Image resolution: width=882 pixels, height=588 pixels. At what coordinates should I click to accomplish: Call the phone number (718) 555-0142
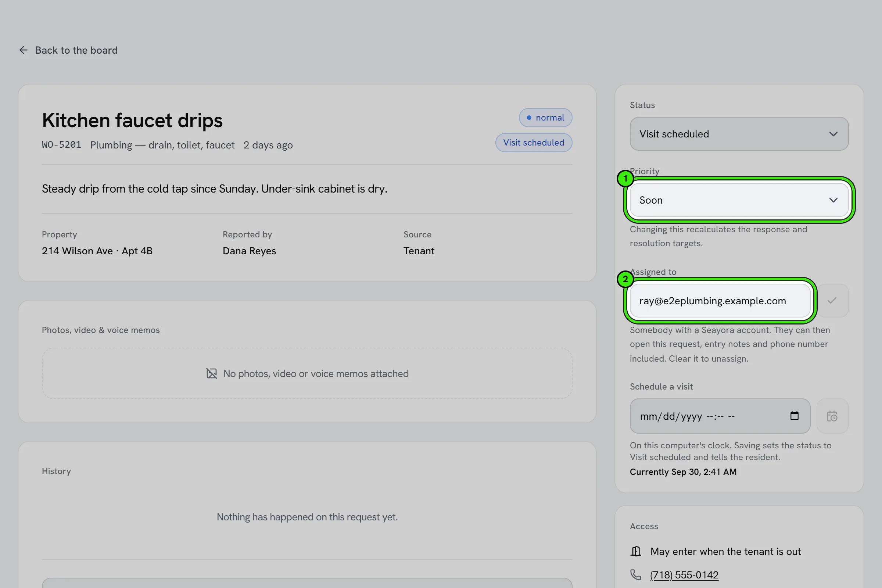coord(684,574)
